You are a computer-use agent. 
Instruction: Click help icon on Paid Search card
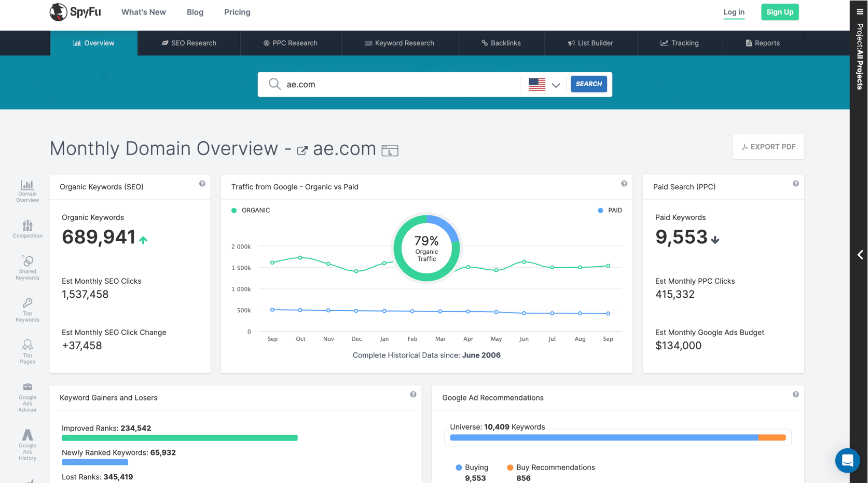pyautogui.click(x=795, y=184)
